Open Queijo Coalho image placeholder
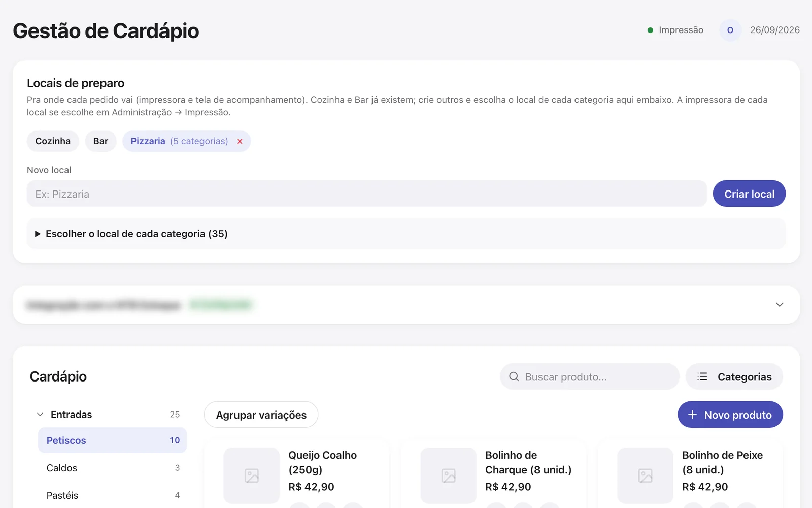 click(x=252, y=475)
